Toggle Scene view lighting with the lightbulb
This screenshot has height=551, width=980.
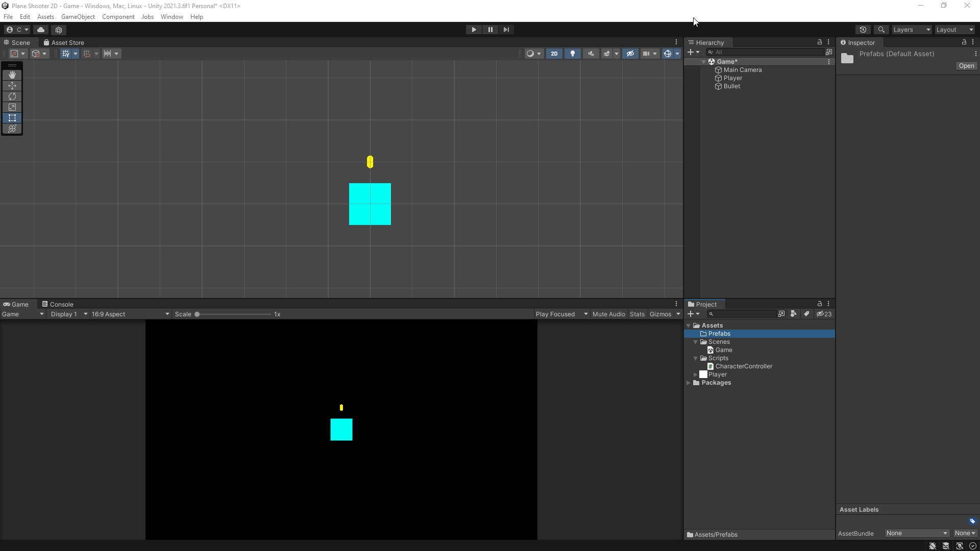[572, 53]
